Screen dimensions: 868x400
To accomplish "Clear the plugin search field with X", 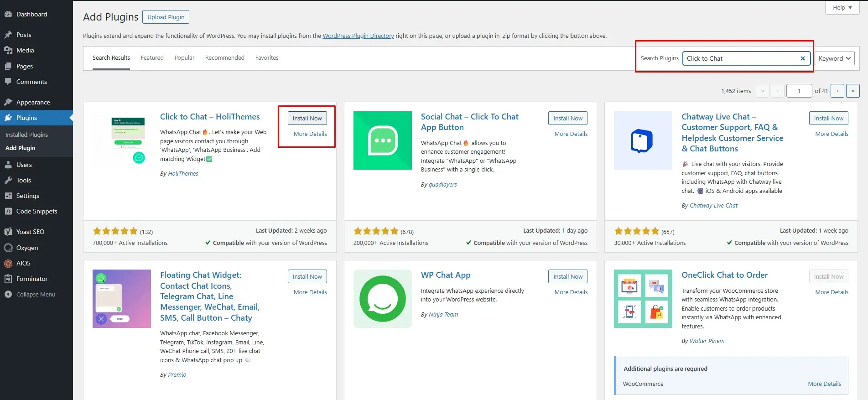I will point(803,58).
